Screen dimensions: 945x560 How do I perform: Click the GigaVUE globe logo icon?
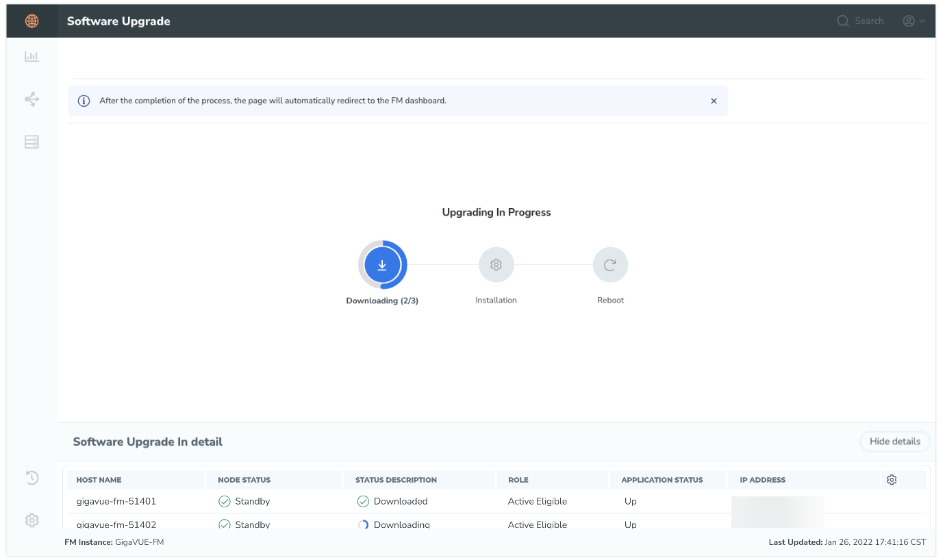click(32, 21)
